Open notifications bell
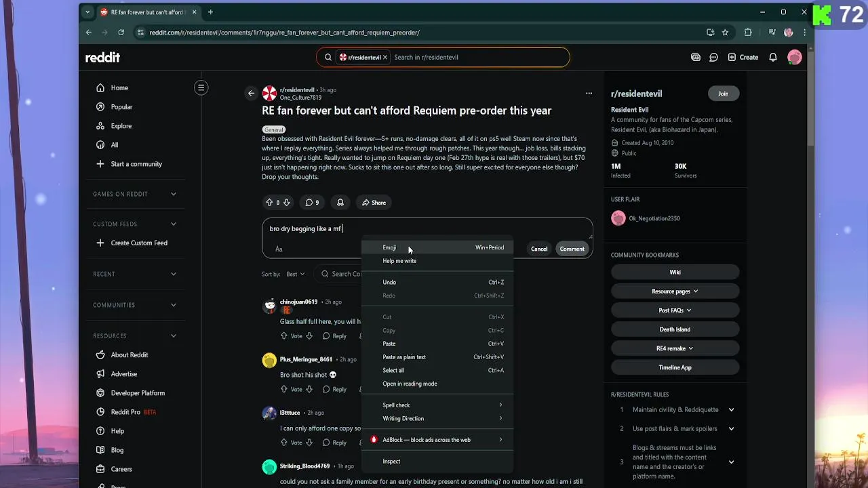The image size is (868, 488). pos(772,58)
